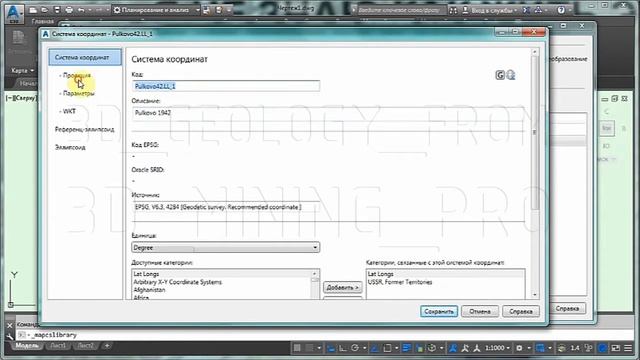Open the 'Degree' unit dropdown
The height and width of the screenshot is (360, 640).
click(226, 247)
